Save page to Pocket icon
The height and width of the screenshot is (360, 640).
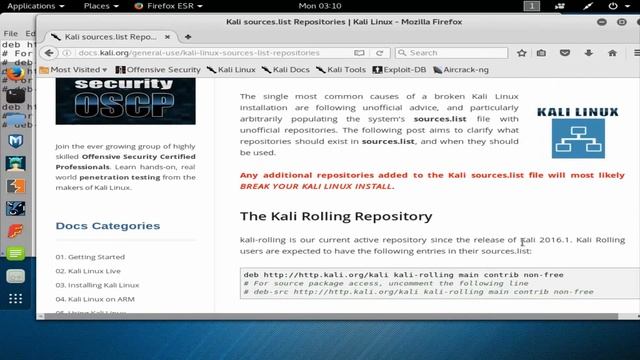(565, 53)
